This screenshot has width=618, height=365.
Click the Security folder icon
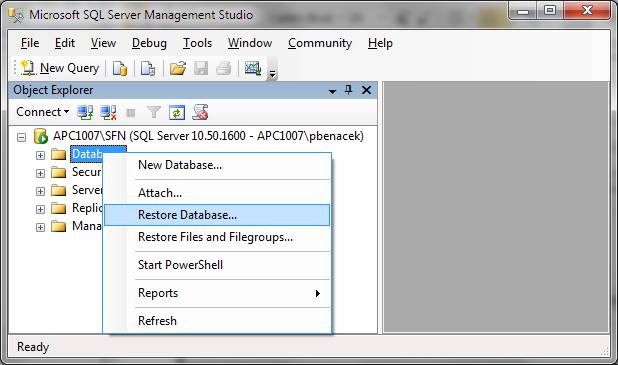coord(59,172)
